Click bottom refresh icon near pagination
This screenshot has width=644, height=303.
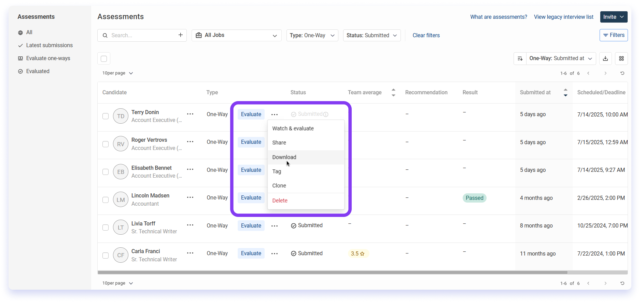click(622, 283)
